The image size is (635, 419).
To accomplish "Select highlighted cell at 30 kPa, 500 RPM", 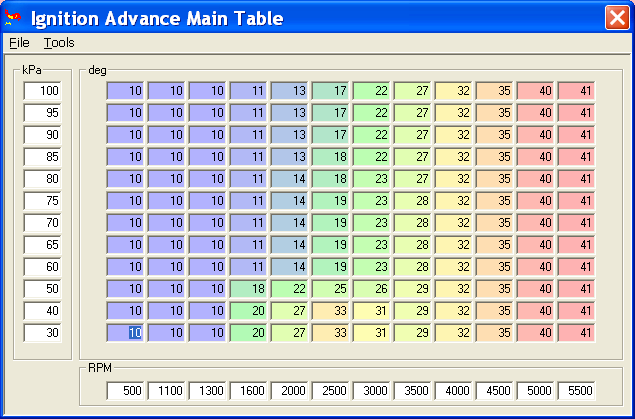I will click(126, 333).
